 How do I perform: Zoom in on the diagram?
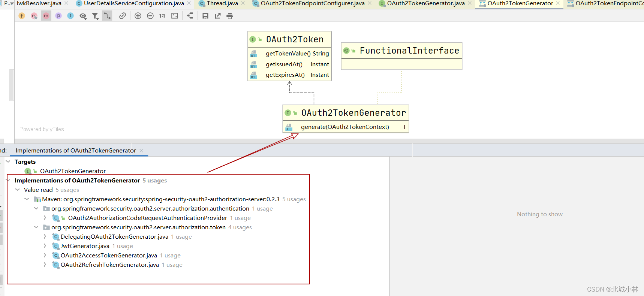138,16
